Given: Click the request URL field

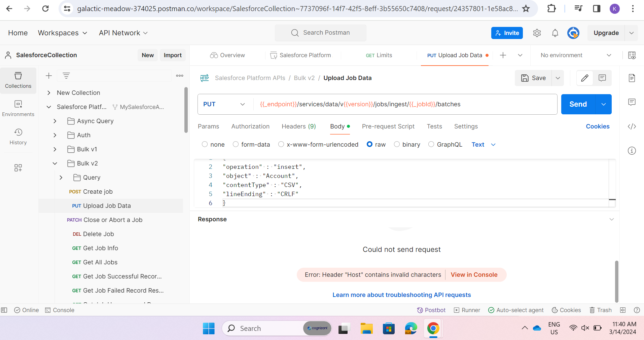Looking at the screenshot, I should click(x=405, y=104).
